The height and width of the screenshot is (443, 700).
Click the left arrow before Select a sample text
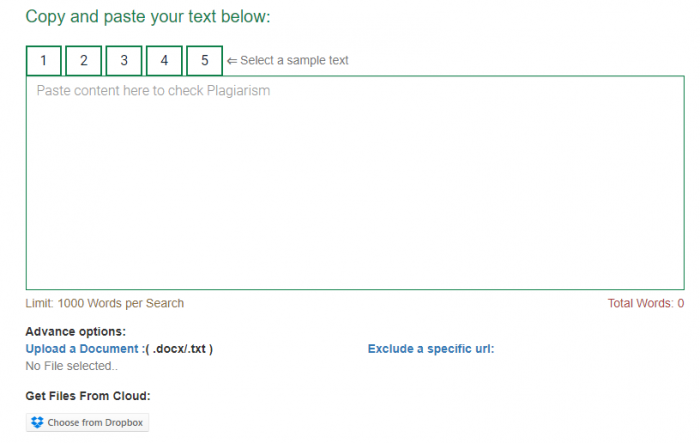[232, 61]
